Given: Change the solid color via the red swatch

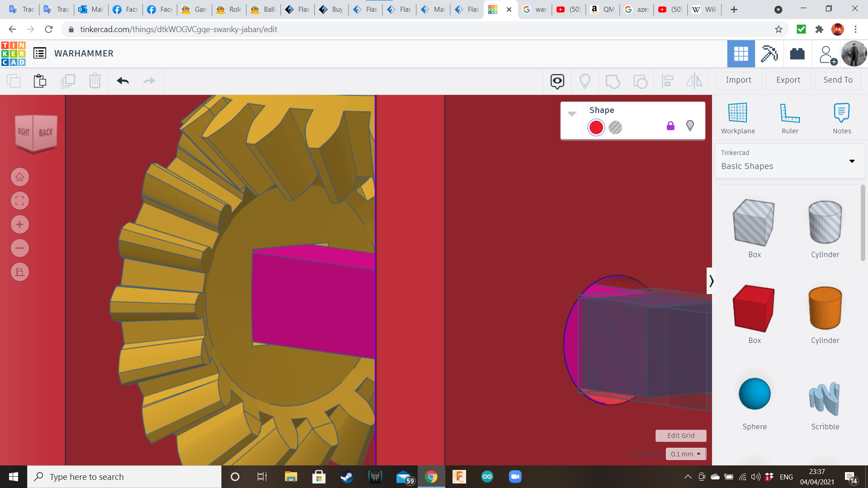Looking at the screenshot, I should 596,127.
